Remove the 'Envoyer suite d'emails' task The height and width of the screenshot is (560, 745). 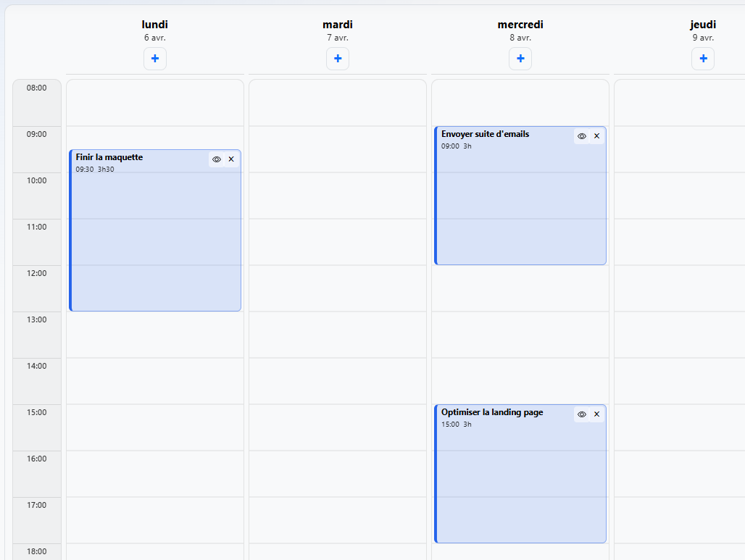click(596, 136)
